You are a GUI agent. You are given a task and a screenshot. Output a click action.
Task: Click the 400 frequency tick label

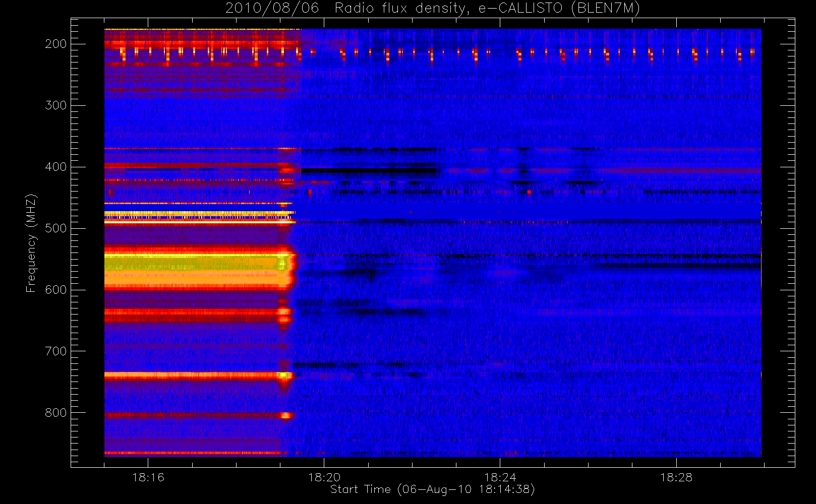55,167
